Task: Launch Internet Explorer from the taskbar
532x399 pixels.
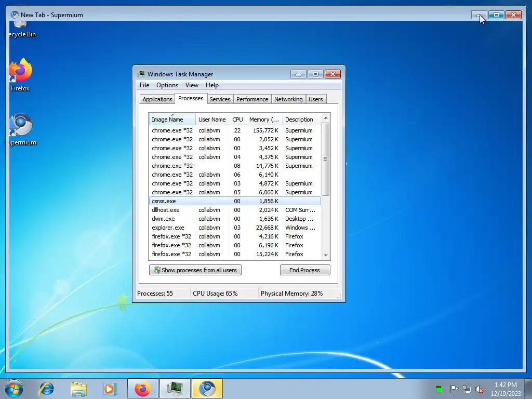Action: pos(46,389)
